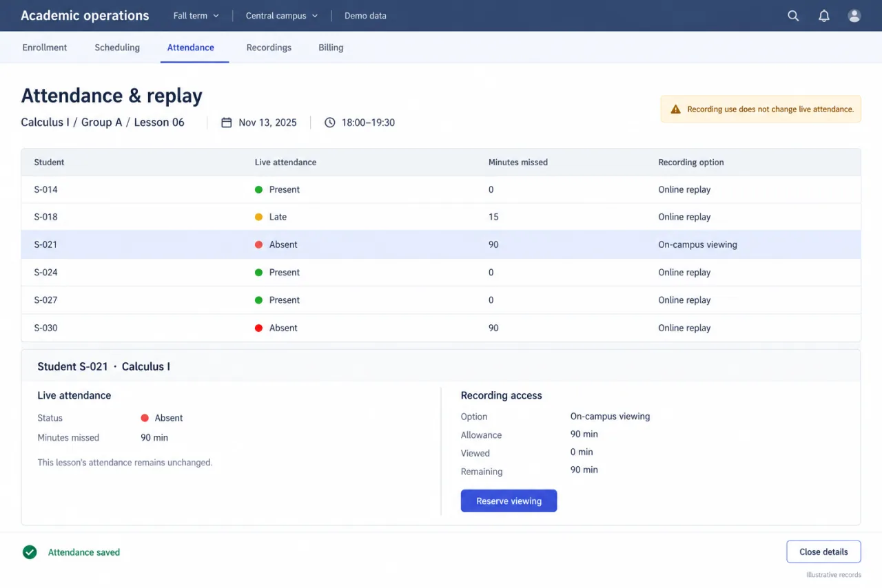Click Close details button
This screenshot has width=882, height=588.
(823, 552)
